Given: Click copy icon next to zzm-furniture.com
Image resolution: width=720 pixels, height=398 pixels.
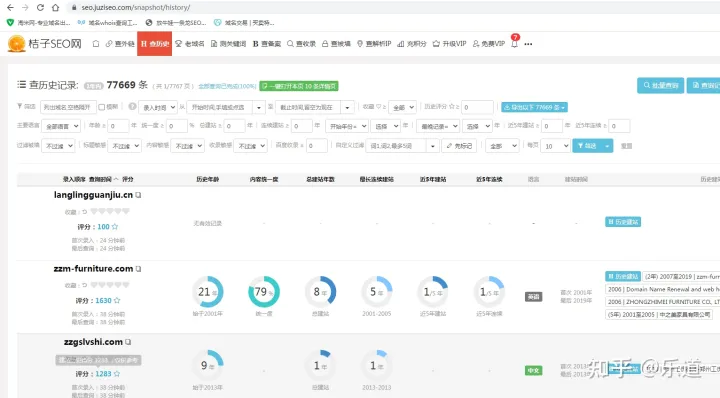Looking at the screenshot, I should 138,269.
